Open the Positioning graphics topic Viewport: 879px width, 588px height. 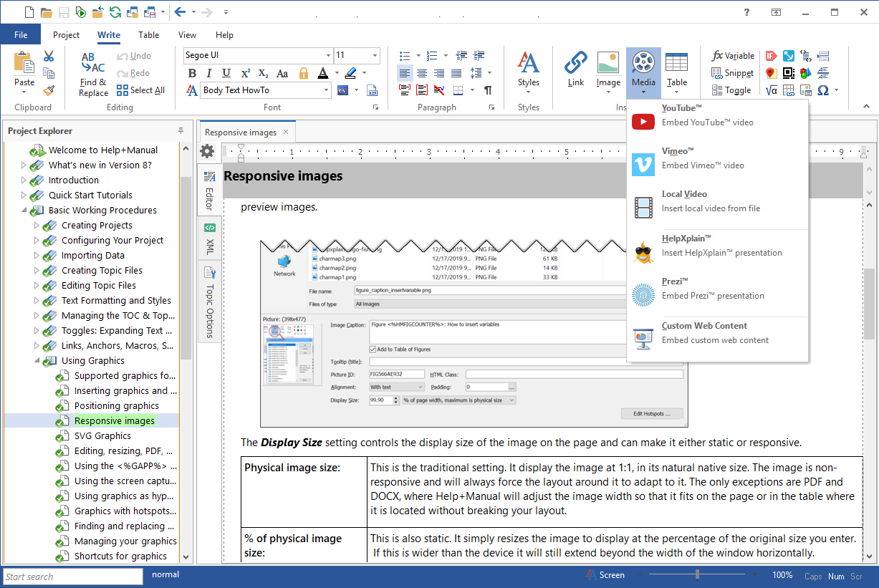[x=116, y=406]
